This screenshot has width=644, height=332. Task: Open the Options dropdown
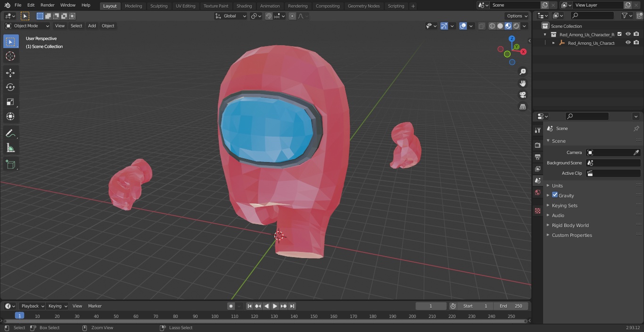pyautogui.click(x=517, y=16)
